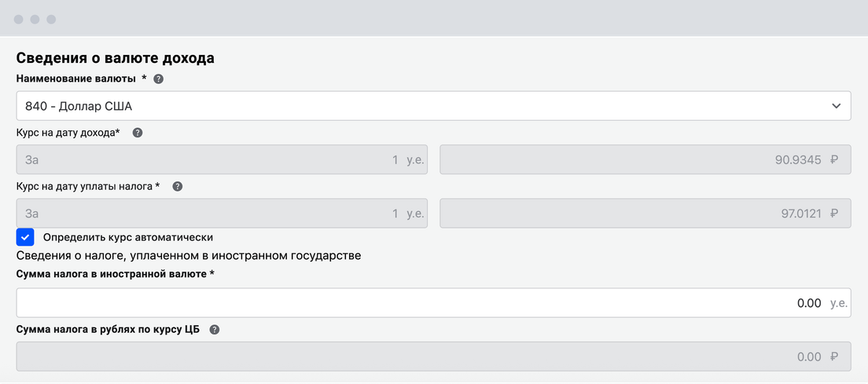Image resolution: width=868 pixels, height=384 pixels.
Task: Open help icon next to Наименование валюты
Action: click(158, 79)
